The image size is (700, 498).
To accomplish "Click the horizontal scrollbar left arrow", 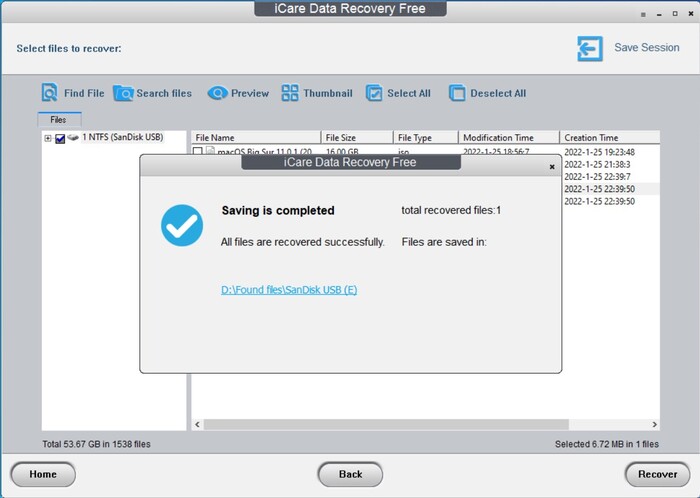I will coord(197,424).
